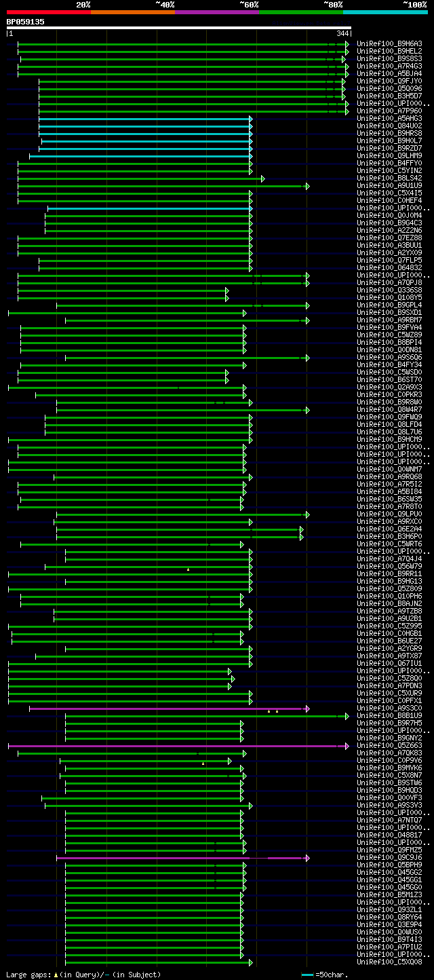This screenshot has height=980, width=434.
Task: Select UniRef100_B8B1U9 label
Action: (389, 716)
